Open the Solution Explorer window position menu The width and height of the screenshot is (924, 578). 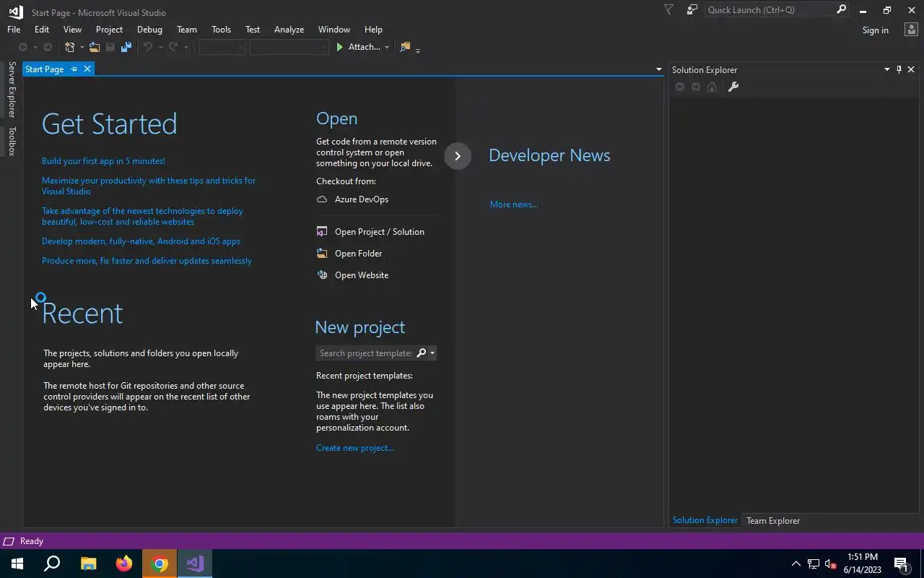887,69
